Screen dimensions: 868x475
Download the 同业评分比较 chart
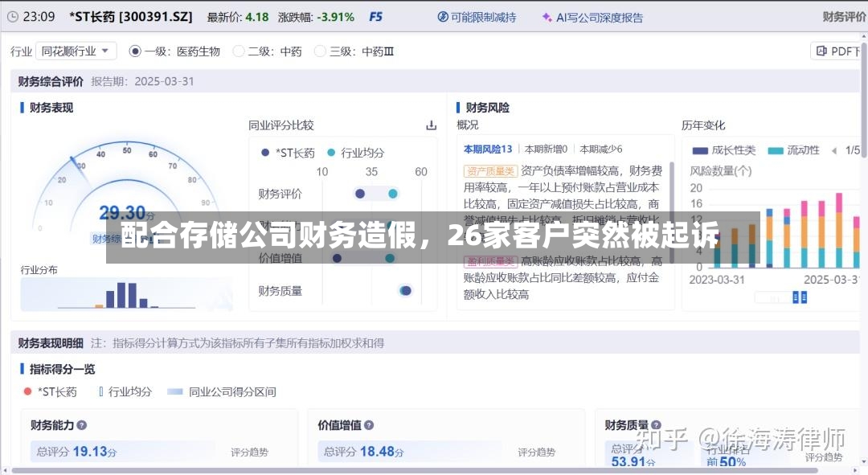[432, 125]
